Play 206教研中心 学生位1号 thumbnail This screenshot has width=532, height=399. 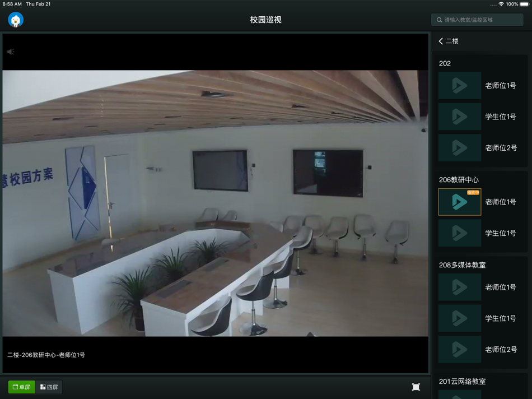(x=460, y=233)
